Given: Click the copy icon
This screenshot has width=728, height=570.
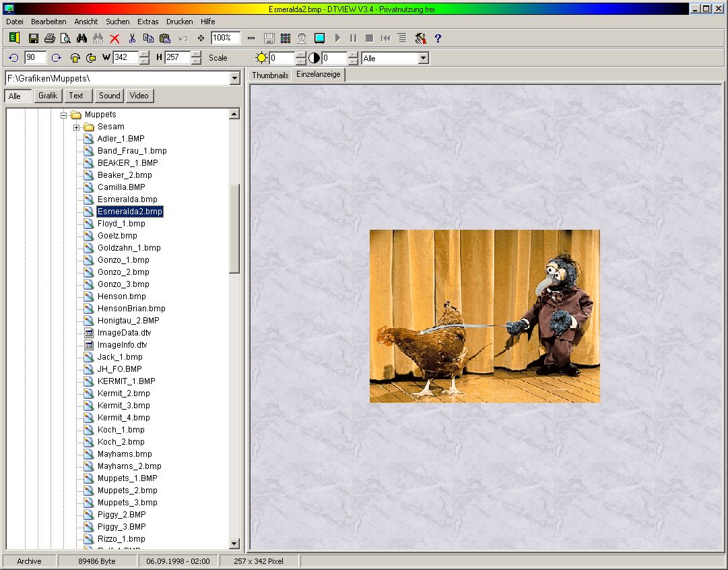Looking at the screenshot, I should click(148, 38).
